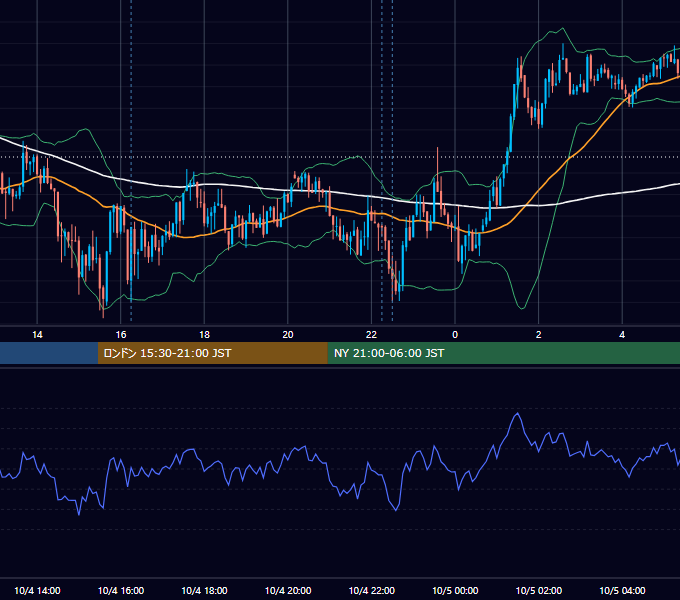This screenshot has height=600, width=680.
Task: Click the '10/4 16:00' date label
Action: (x=121, y=590)
